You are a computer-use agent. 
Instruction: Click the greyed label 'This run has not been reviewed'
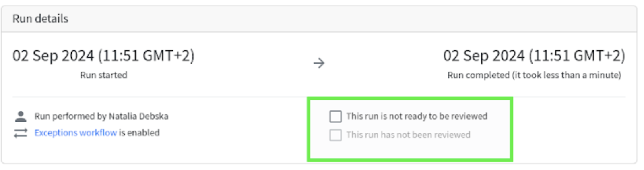click(x=408, y=135)
